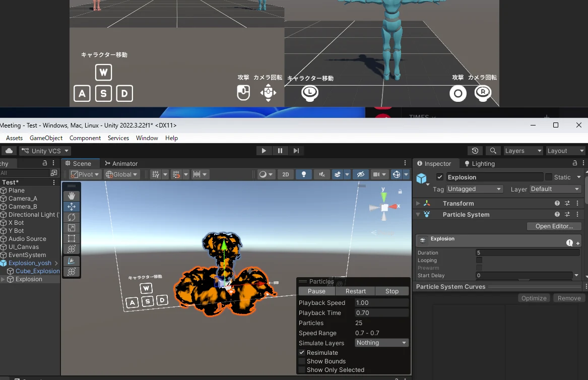Viewport: 588px width, 380px height.
Task: Toggle scene visibility eye button
Action: (361, 174)
